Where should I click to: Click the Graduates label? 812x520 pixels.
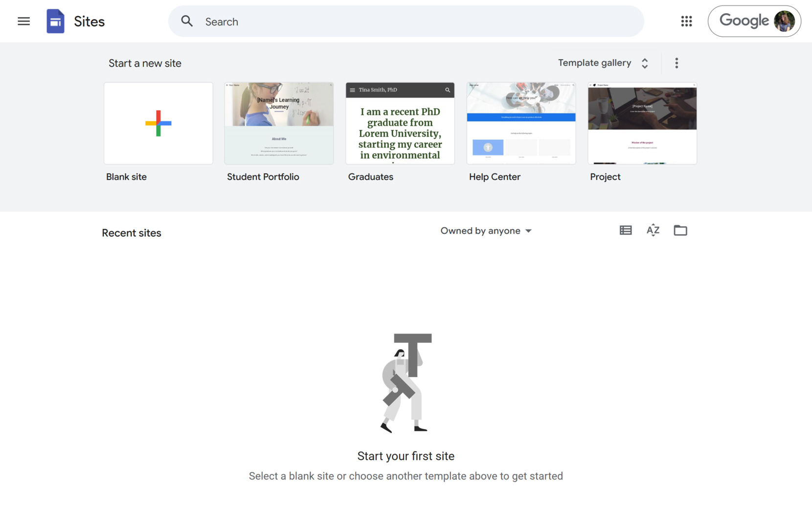[370, 177]
